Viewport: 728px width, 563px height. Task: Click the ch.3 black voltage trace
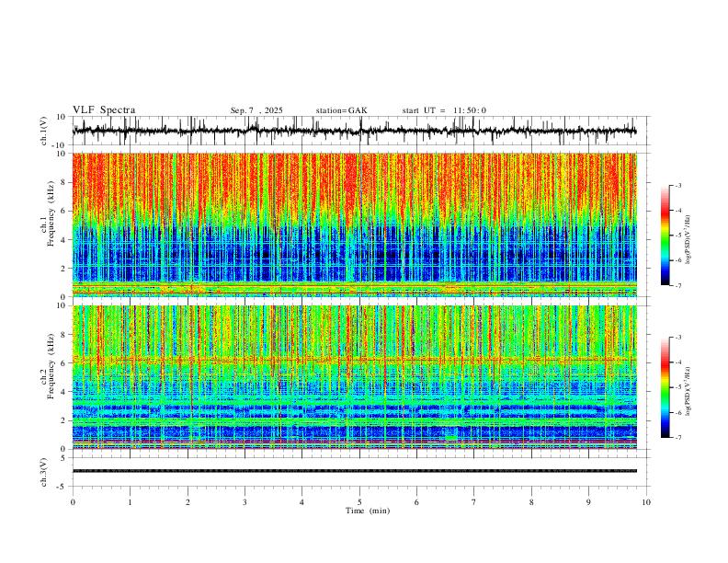click(x=354, y=471)
